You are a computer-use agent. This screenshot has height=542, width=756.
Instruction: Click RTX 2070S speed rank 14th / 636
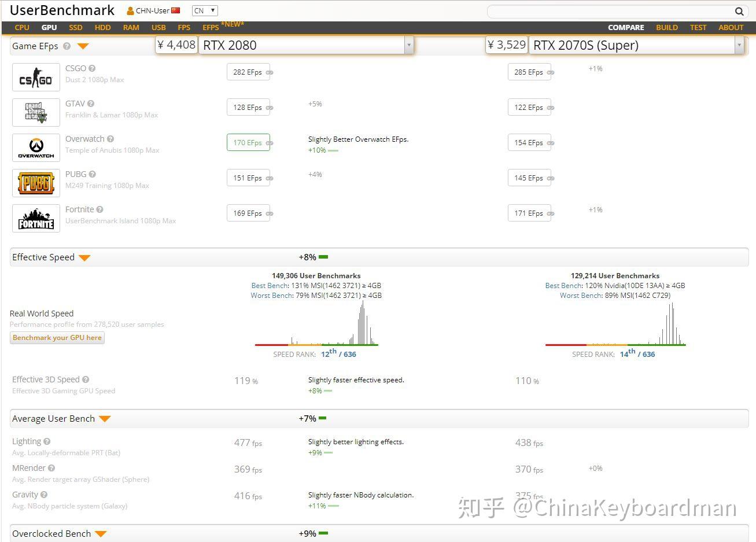tap(637, 353)
